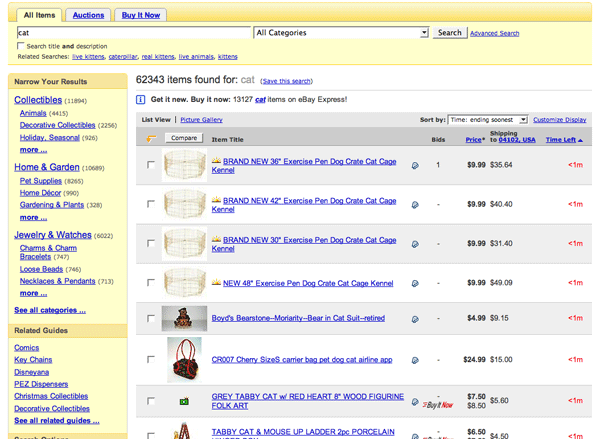
Task: Select List View mode
Action: [x=156, y=120]
